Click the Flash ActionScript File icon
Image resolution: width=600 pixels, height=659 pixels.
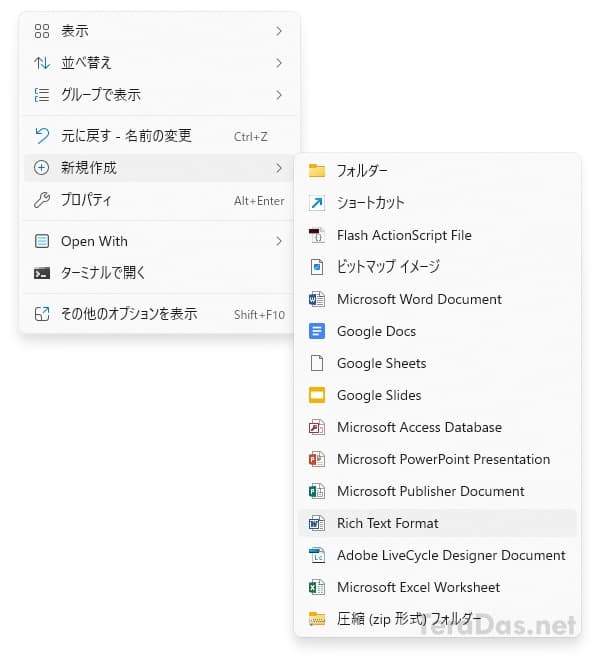317,235
